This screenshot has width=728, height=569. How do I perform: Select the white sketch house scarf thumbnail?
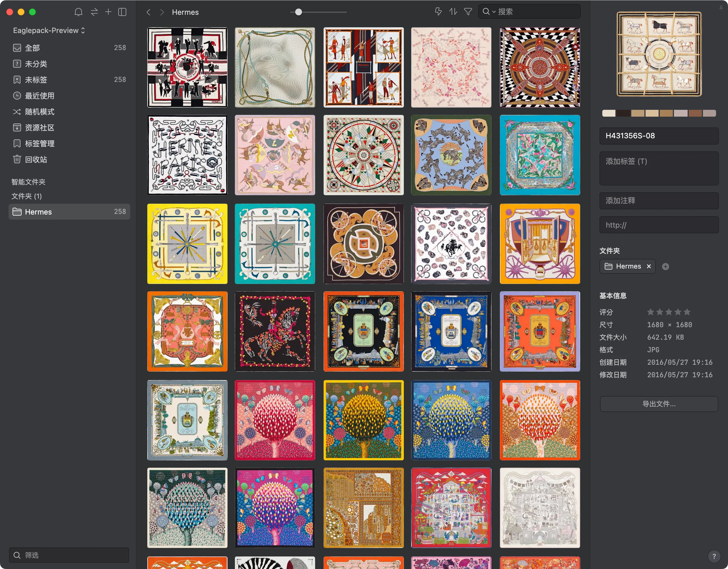(x=540, y=508)
